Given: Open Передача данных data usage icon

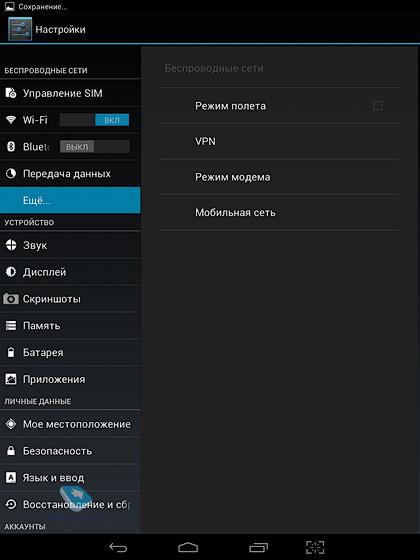Looking at the screenshot, I should click(11, 174).
